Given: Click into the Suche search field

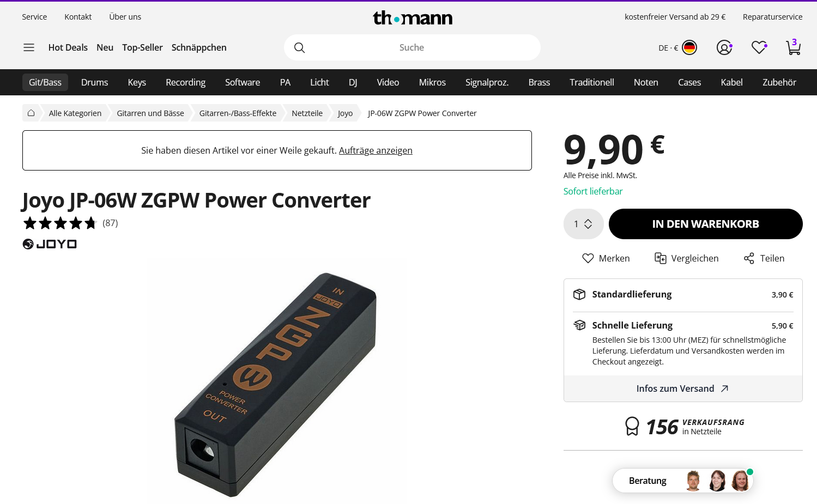Looking at the screenshot, I should (x=412, y=47).
